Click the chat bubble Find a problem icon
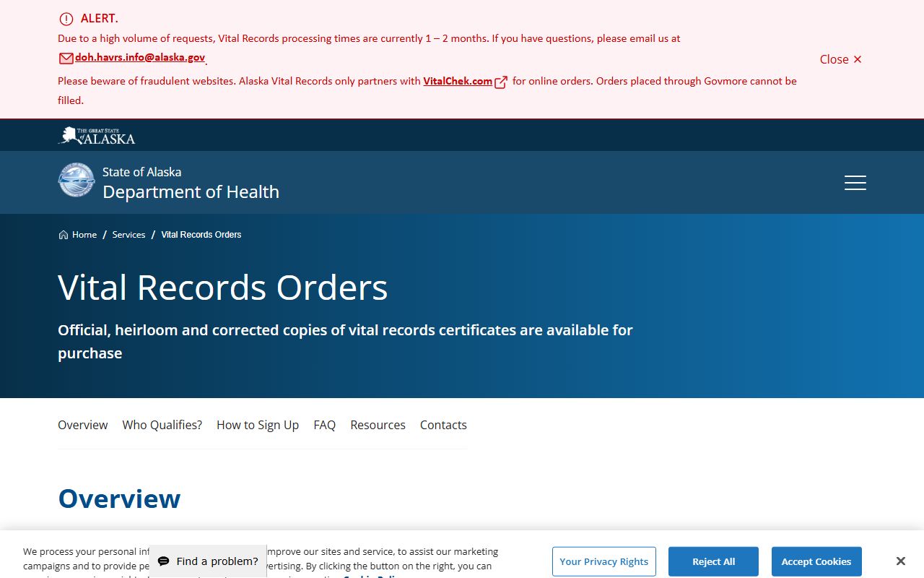 [x=164, y=561]
